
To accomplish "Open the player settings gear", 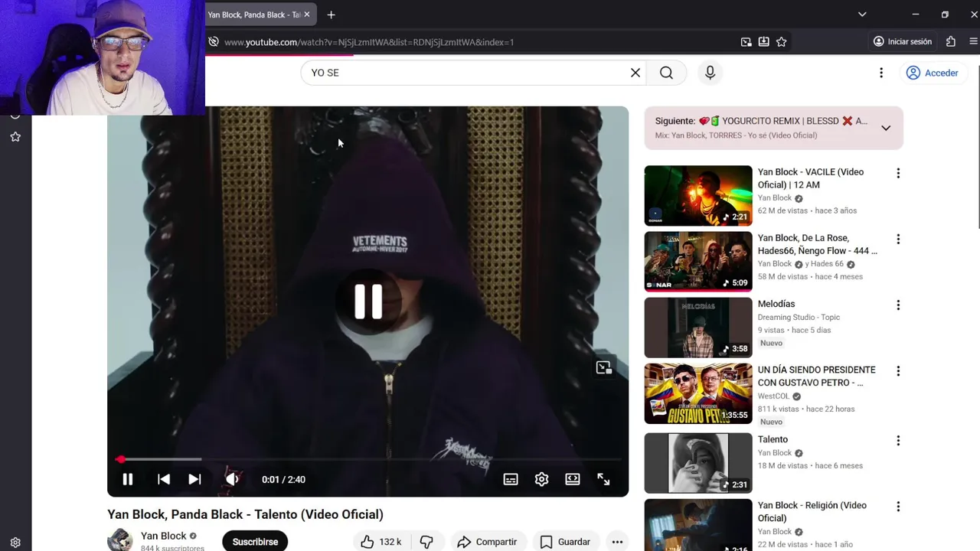I will (x=541, y=479).
